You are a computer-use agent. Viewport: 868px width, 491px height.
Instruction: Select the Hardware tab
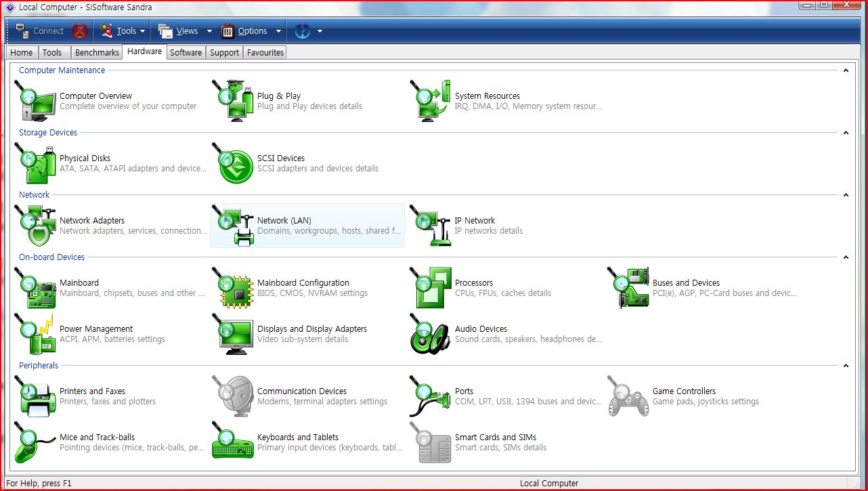click(x=144, y=51)
